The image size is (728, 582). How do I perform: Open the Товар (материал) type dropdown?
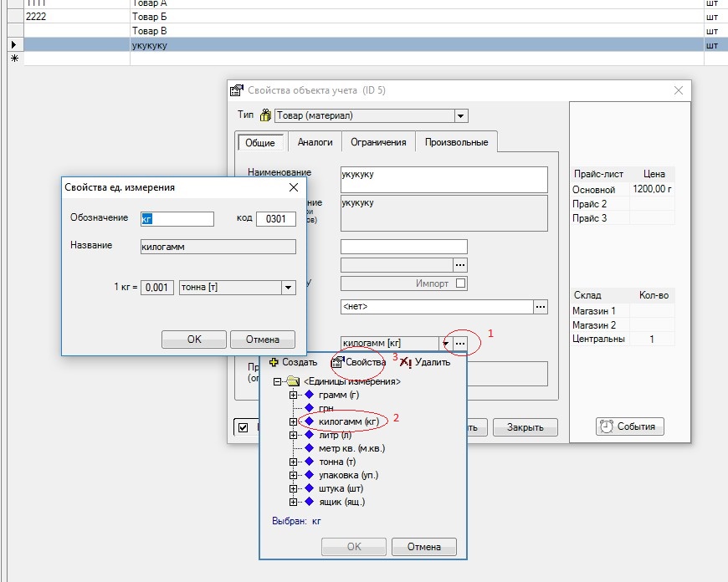pyautogui.click(x=460, y=115)
